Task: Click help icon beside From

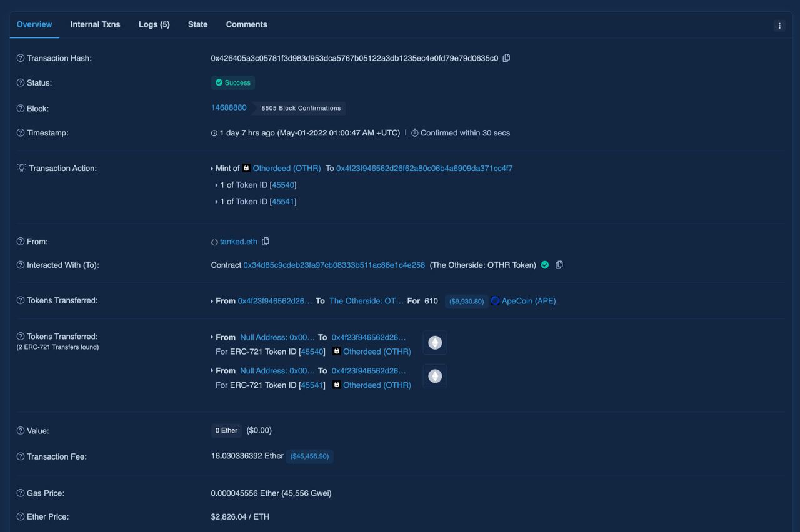Action: [21, 242]
